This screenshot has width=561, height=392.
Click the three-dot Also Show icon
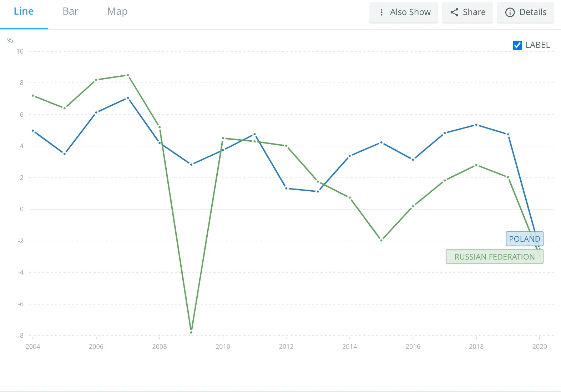pyautogui.click(x=381, y=12)
